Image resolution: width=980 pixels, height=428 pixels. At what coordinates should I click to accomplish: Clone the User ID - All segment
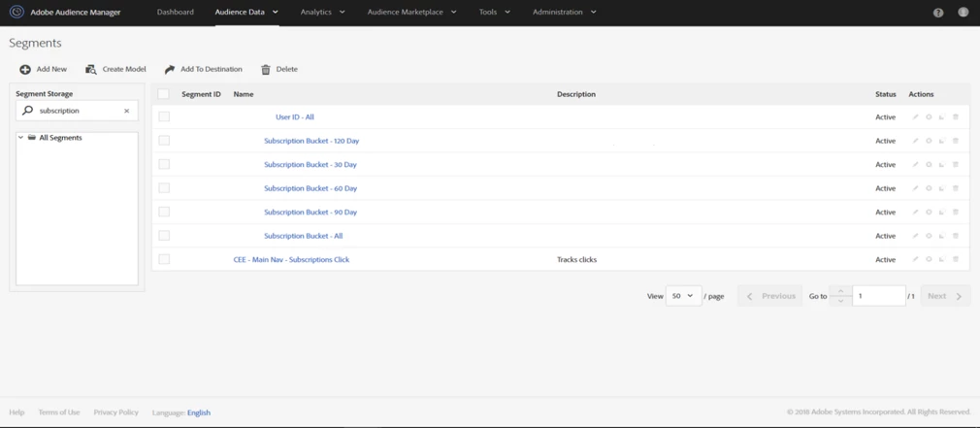pos(942,116)
